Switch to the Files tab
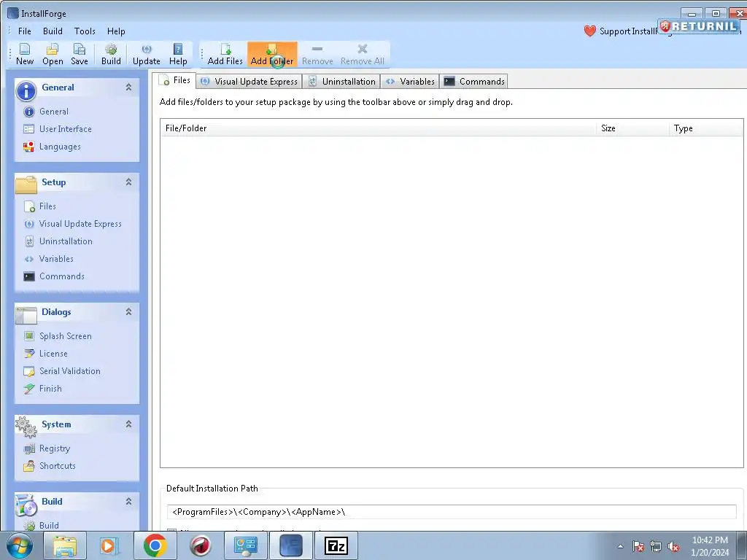 (176, 80)
